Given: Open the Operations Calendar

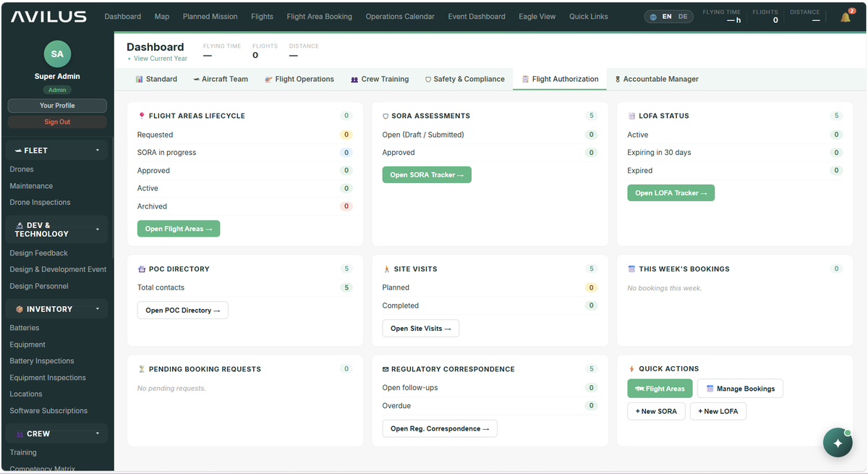Looking at the screenshot, I should point(400,17).
